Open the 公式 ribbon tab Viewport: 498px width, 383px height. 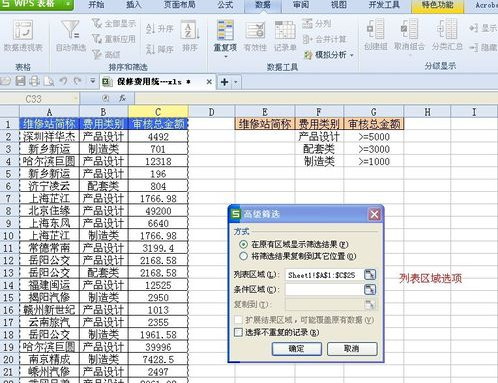(225, 5)
